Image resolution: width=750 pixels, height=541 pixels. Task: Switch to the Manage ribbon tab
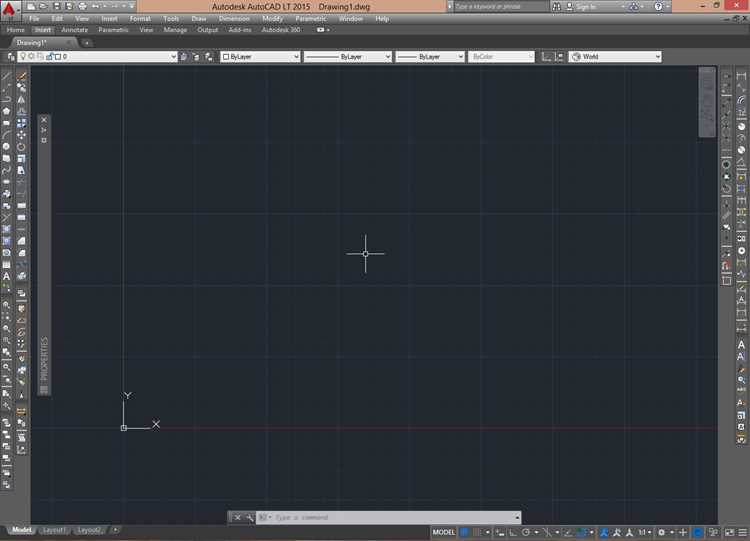175,30
